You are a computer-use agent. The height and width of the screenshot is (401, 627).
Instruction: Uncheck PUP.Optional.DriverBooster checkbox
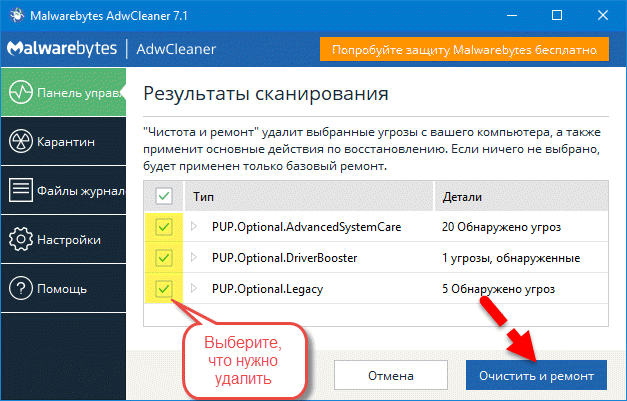click(x=164, y=258)
